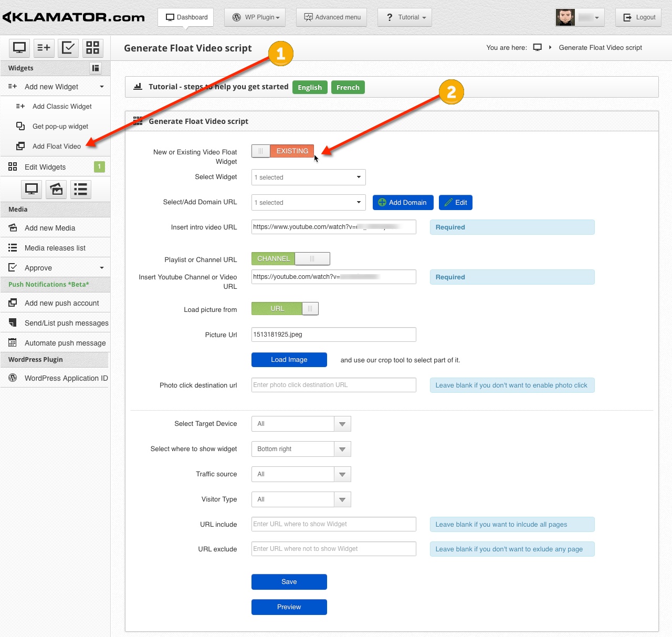The height and width of the screenshot is (637, 672).
Task: Open the Dashboard tab
Action: coord(186,17)
